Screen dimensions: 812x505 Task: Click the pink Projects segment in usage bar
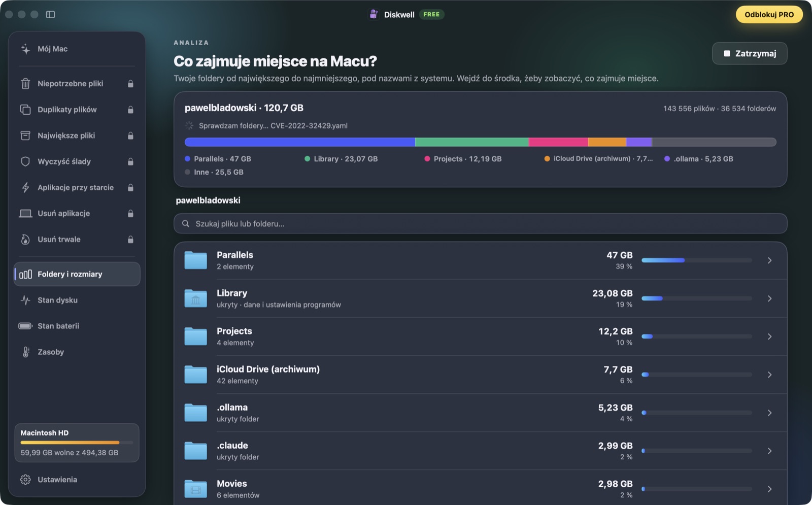point(558,142)
